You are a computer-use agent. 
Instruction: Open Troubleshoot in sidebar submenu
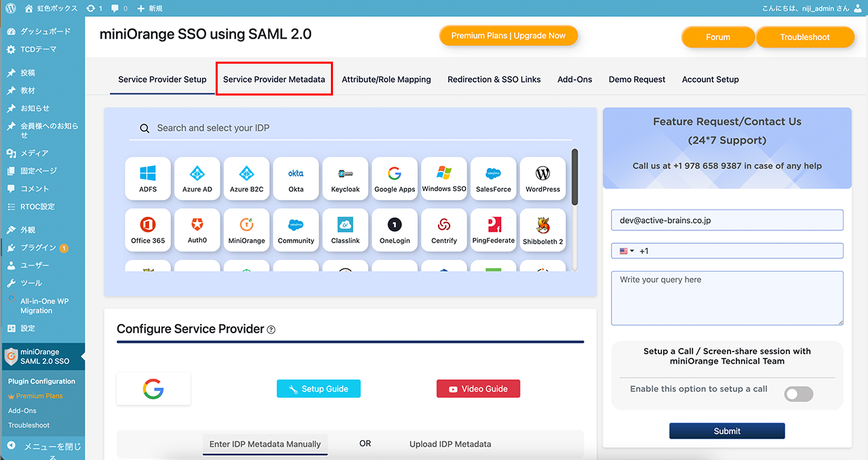coord(28,425)
